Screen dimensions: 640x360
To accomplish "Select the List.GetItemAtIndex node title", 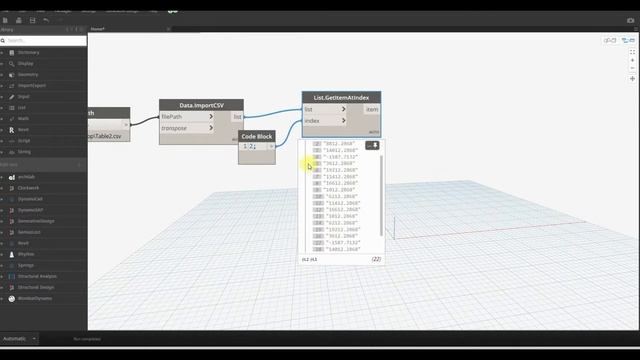I will [341, 98].
